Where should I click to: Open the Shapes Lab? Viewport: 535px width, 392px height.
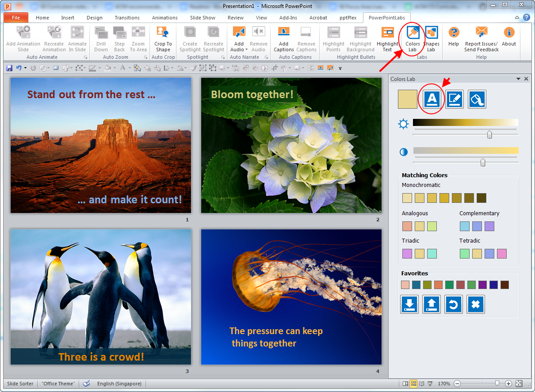pos(431,39)
